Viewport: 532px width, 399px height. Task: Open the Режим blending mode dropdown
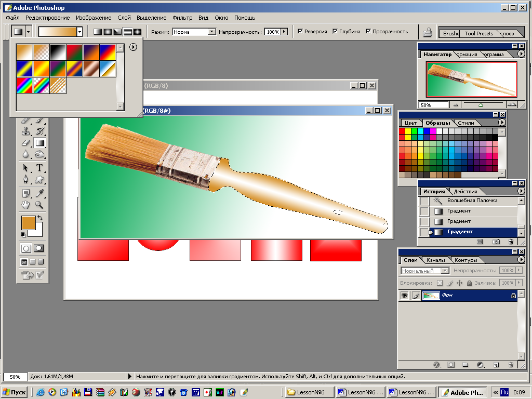click(212, 32)
